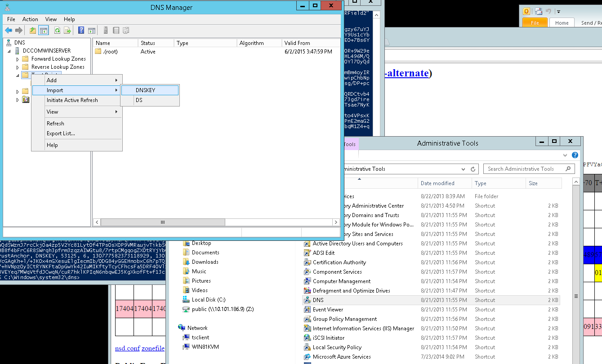602x364 pixels.
Task: Expand the Reverse Lookup Zones node
Action: pyautogui.click(x=18, y=67)
